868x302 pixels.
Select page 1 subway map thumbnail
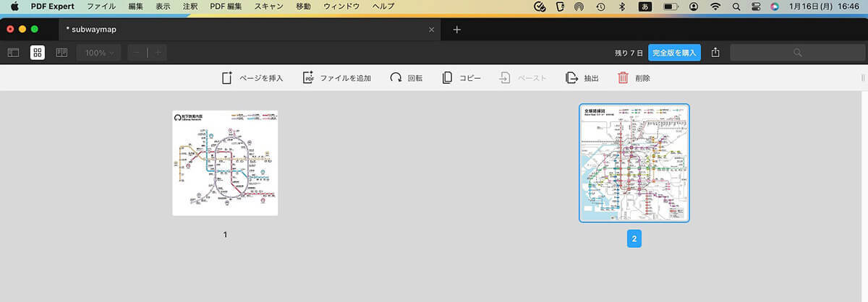tap(225, 163)
